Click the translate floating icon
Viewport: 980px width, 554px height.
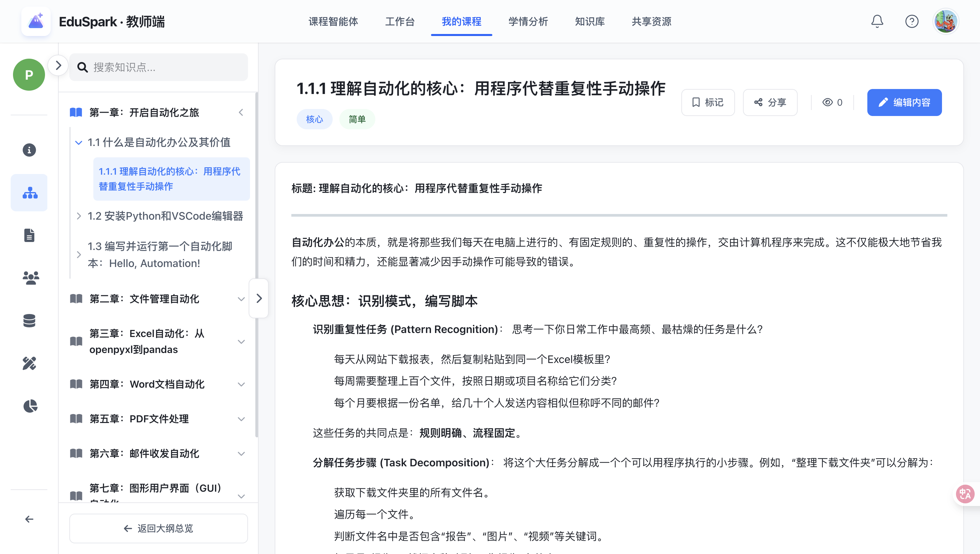tap(965, 494)
